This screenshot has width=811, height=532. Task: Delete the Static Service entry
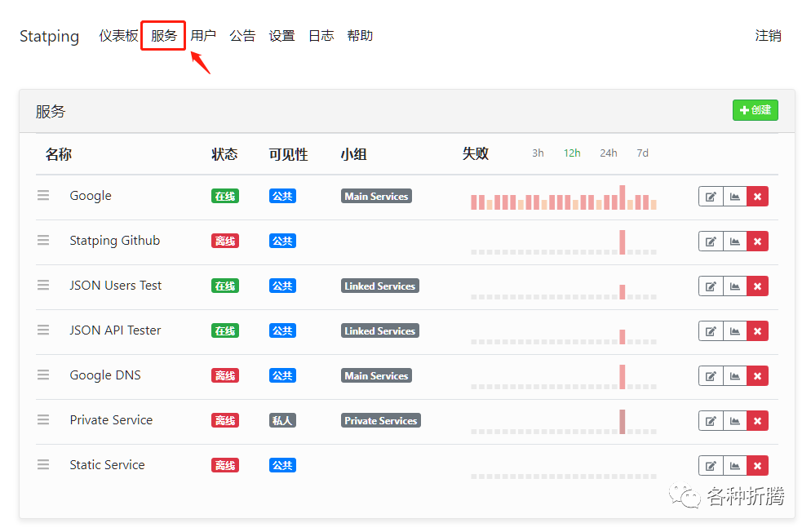coord(758,466)
